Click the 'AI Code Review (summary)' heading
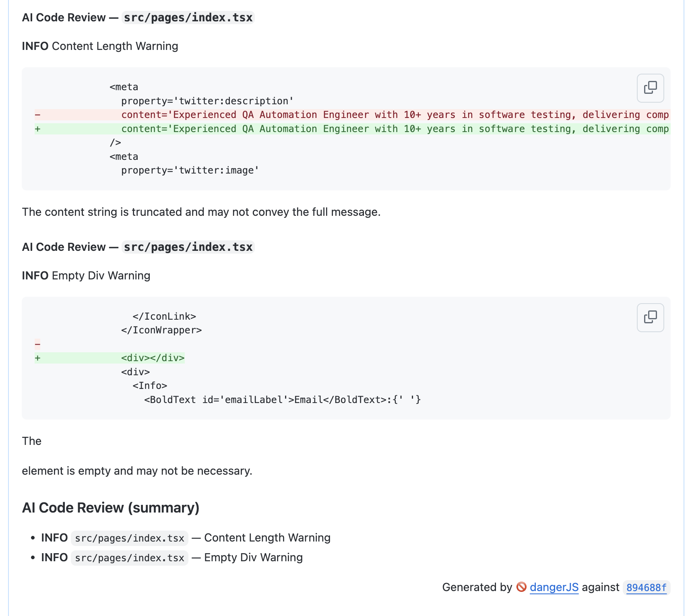This screenshot has height=616, width=690. coord(111,508)
